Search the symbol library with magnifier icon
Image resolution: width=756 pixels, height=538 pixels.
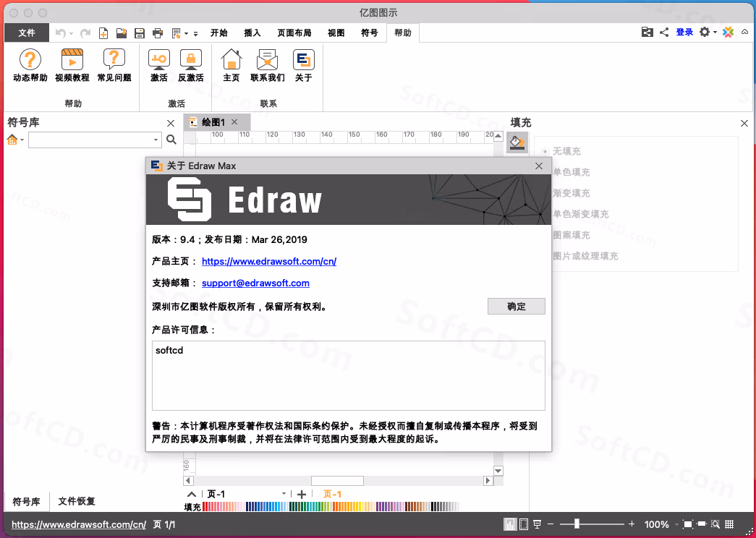click(x=171, y=140)
